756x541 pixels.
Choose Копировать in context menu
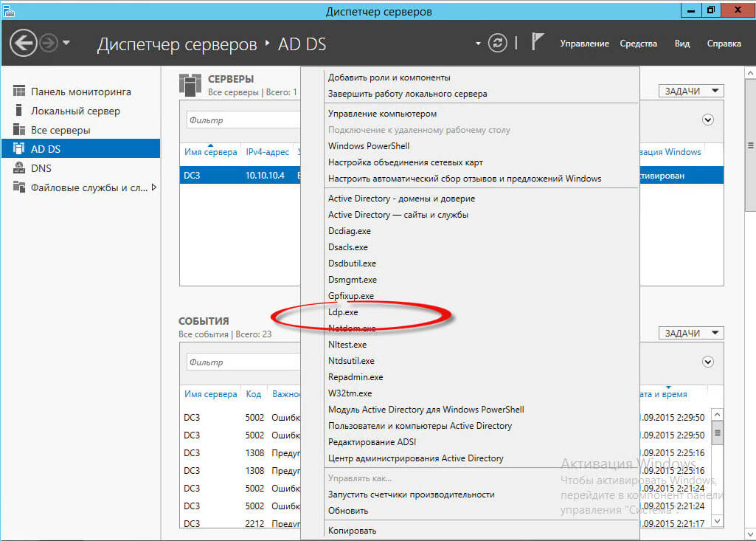[353, 531]
